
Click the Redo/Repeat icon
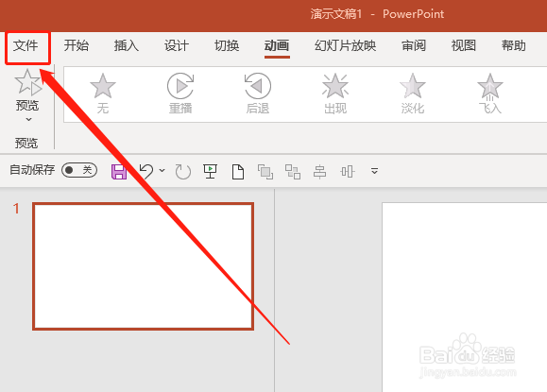[182, 172]
